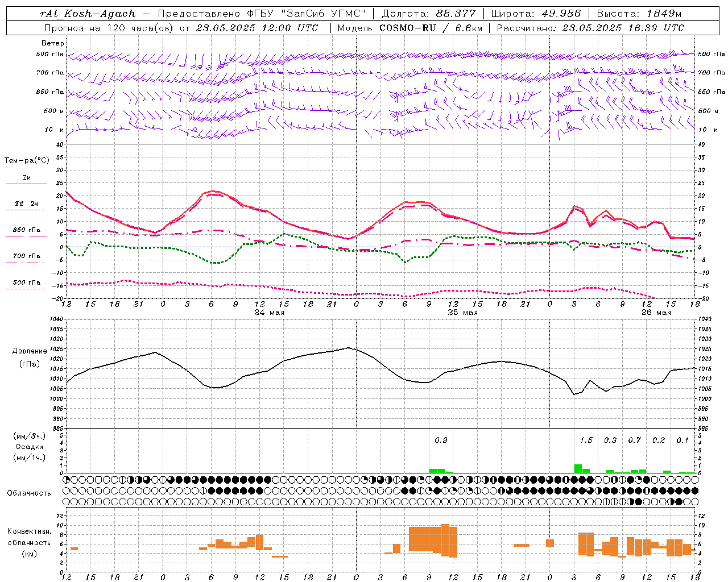The width and height of the screenshot is (728, 582).
Task: Click the '(гПа)' unit under 'Давление'
Action: (x=30, y=364)
